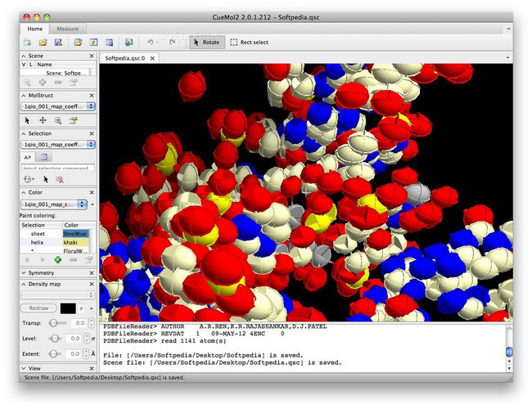Click the selection command input field
The height and width of the screenshot is (409, 532).
(57, 168)
